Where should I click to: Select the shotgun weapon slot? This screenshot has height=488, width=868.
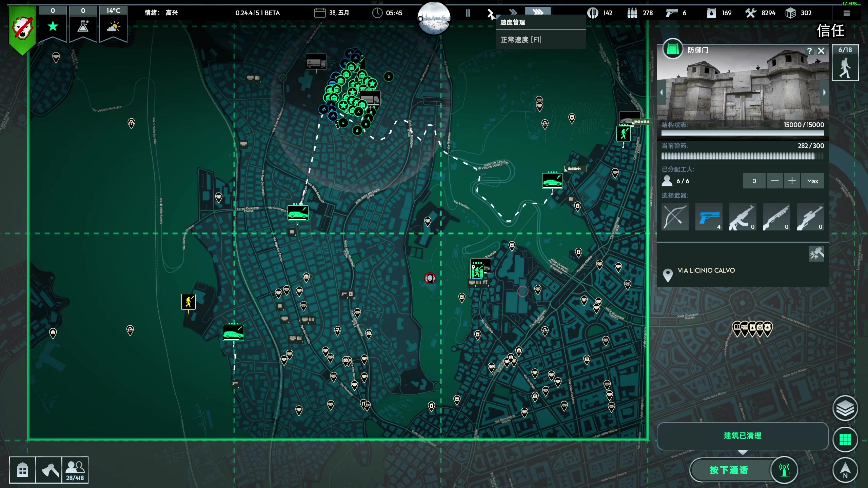(776, 217)
